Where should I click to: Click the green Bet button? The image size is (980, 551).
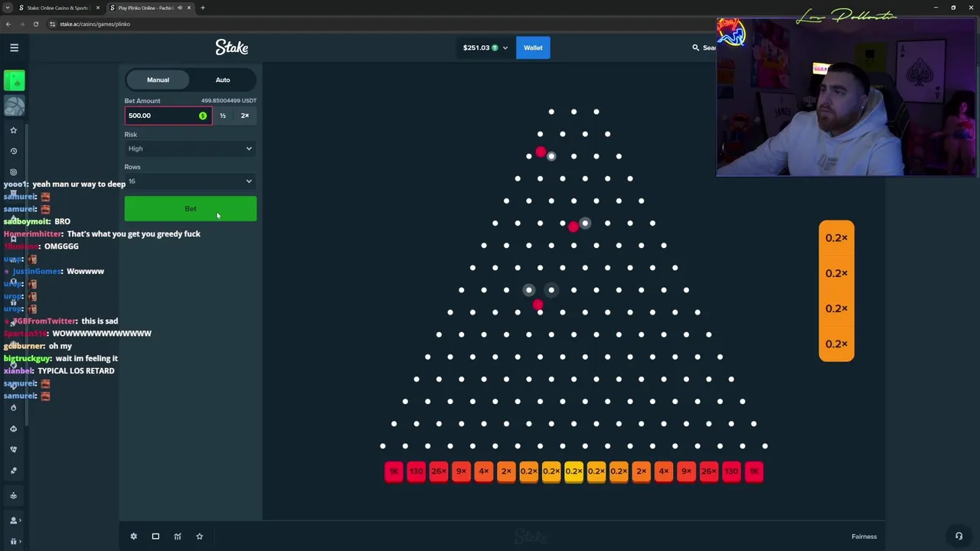coord(191,208)
